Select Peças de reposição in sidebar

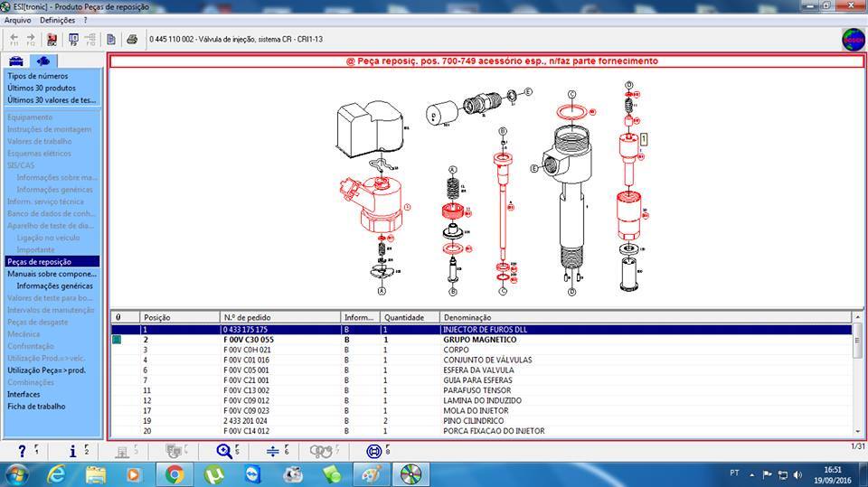pos(52,262)
